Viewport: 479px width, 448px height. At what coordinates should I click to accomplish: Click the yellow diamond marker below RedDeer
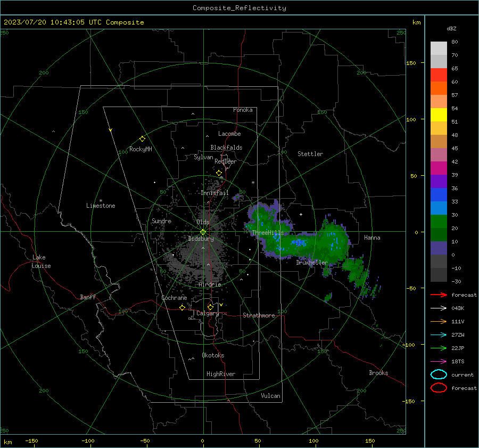click(x=219, y=173)
